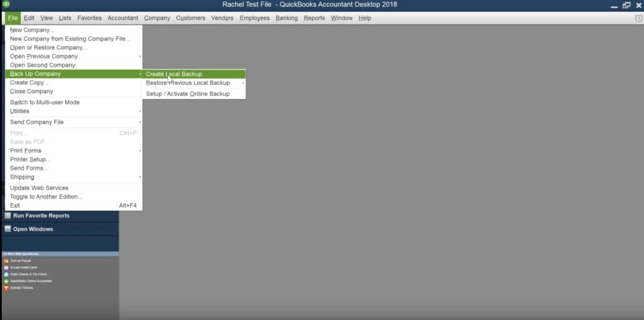Open the Accountant menu
644x320 pixels.
click(x=123, y=18)
